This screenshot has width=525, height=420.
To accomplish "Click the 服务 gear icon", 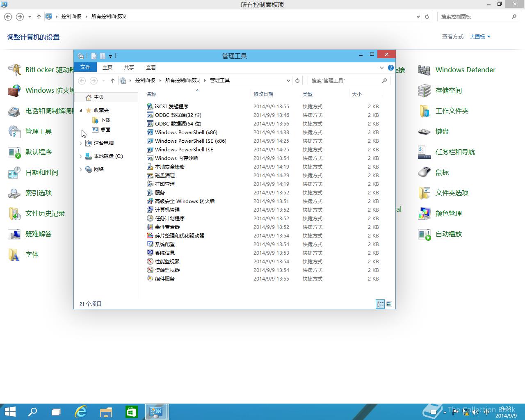I will tap(150, 192).
